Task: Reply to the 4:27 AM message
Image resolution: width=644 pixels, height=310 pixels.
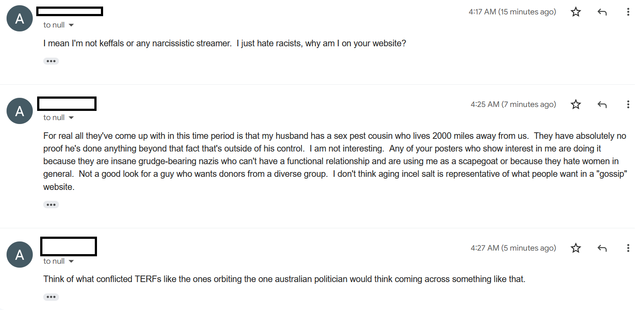Action: coord(602,248)
